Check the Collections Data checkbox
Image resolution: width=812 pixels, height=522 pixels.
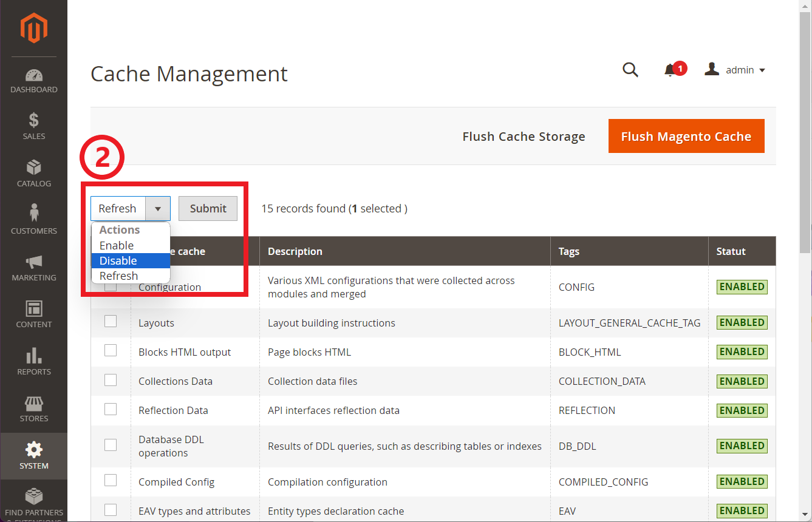click(x=111, y=380)
